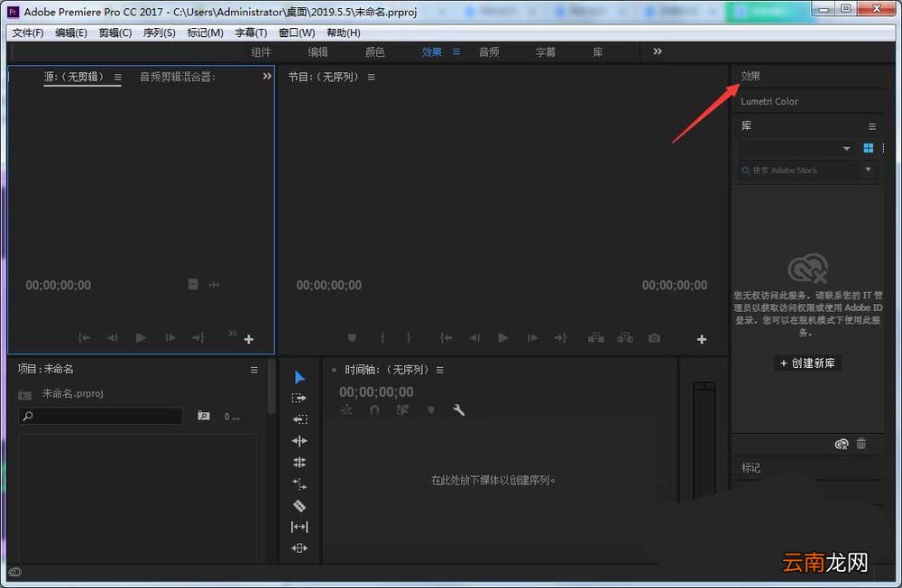Open Libraries panel menu
This screenshot has height=588, width=902.
tap(872, 126)
